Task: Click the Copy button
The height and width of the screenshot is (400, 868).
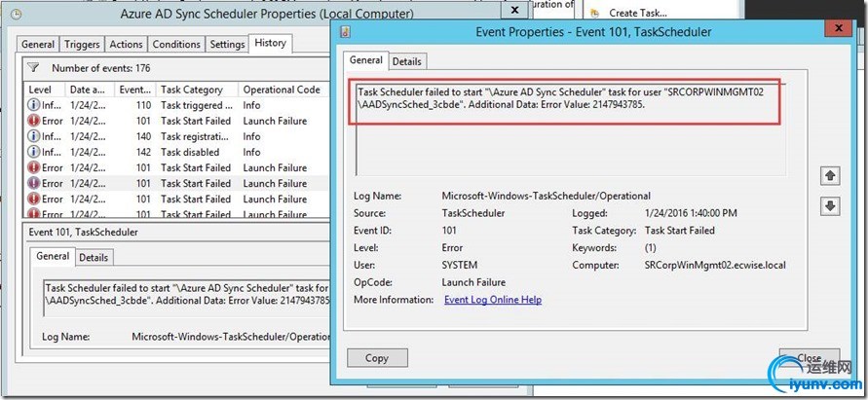Action: click(377, 358)
